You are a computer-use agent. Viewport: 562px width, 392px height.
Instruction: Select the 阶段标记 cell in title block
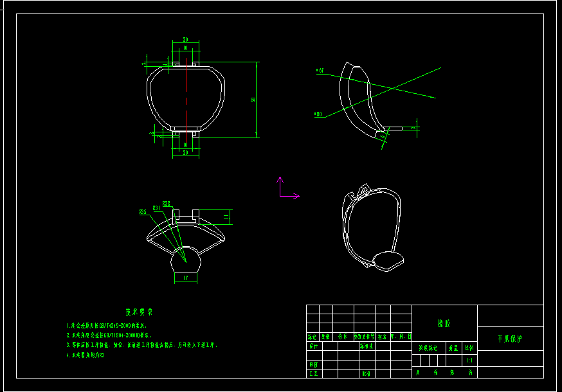pyautogui.click(x=428, y=348)
